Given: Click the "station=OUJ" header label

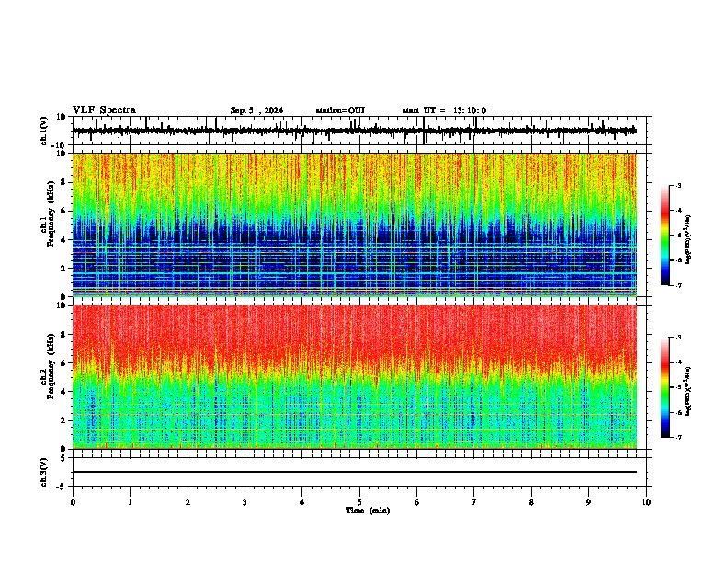Looking at the screenshot, I should (340, 110).
